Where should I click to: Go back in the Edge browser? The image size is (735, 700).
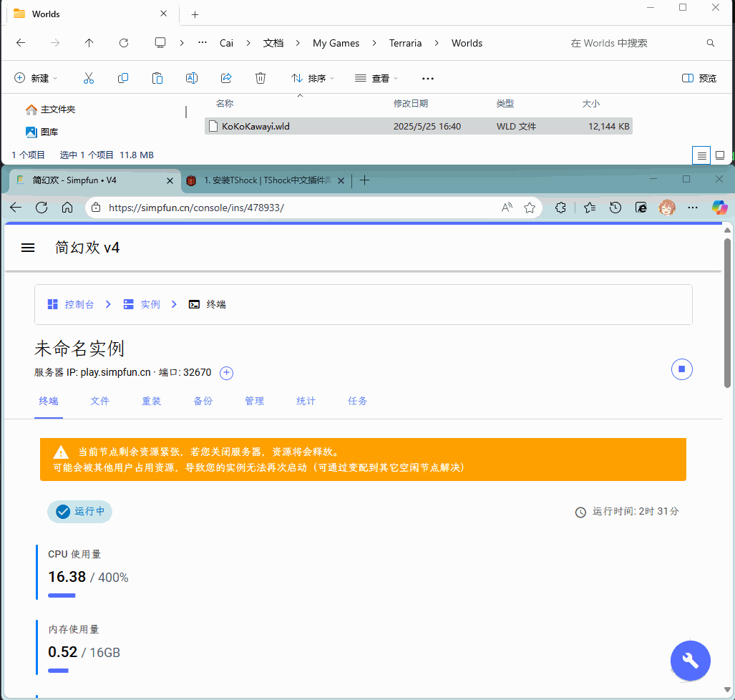coord(16,208)
